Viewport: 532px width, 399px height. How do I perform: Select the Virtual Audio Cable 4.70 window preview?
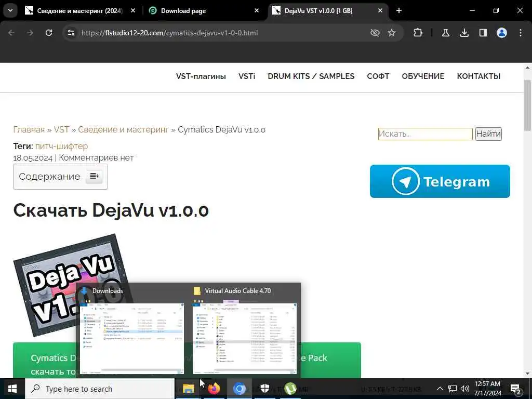pyautogui.click(x=244, y=338)
